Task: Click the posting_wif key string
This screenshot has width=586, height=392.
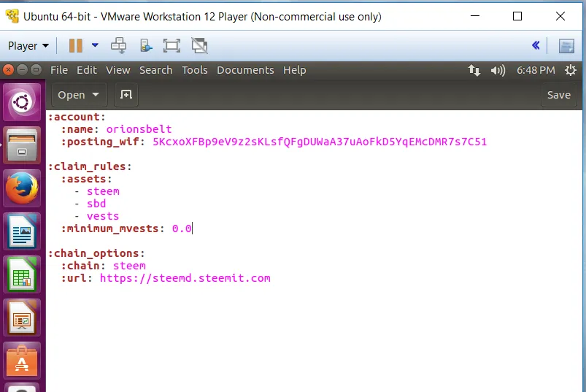Action: (x=320, y=142)
